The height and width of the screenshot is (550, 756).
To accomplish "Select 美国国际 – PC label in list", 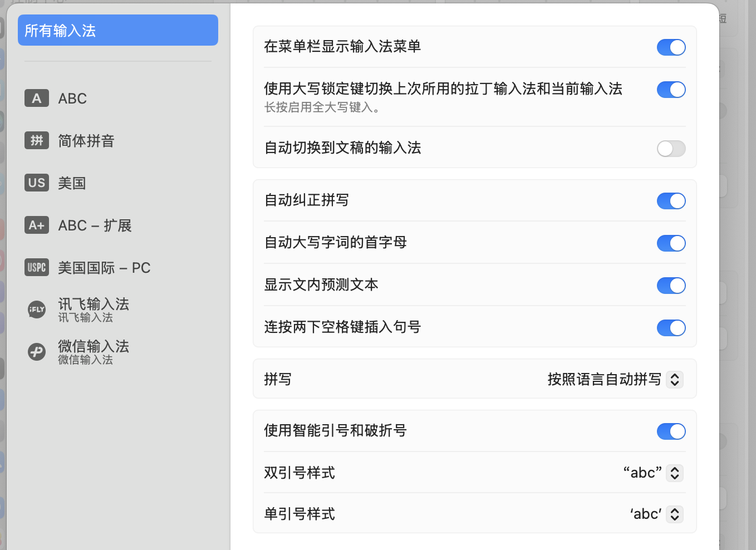I will (x=104, y=268).
